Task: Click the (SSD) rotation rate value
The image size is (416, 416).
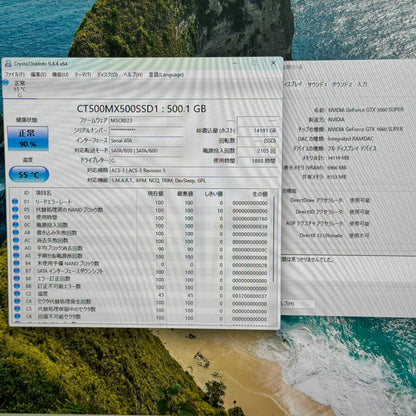Action: click(x=257, y=140)
